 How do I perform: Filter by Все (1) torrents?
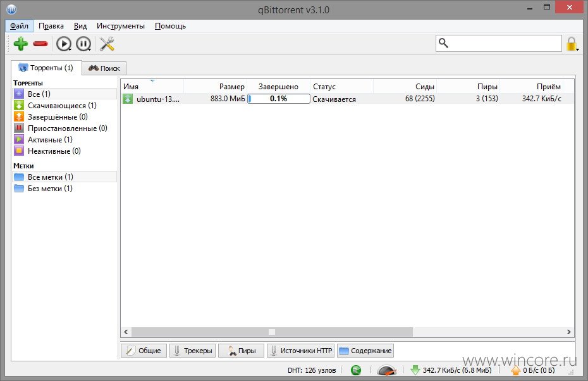point(64,94)
